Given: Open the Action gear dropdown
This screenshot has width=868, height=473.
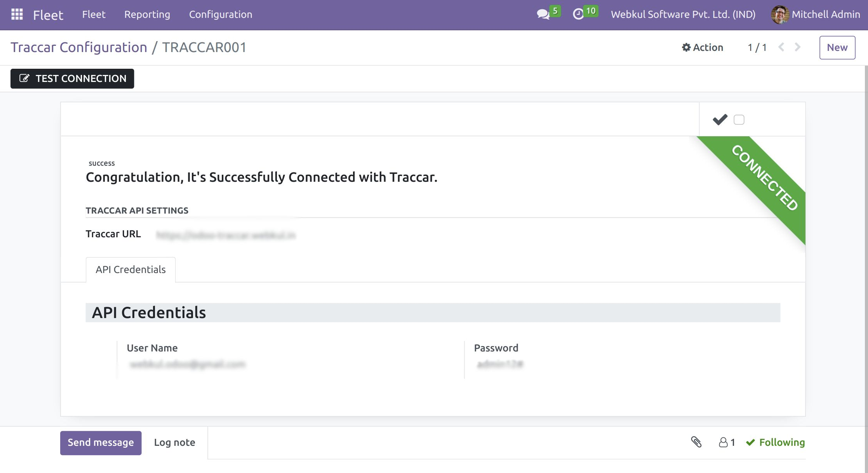Looking at the screenshot, I should coord(703,47).
